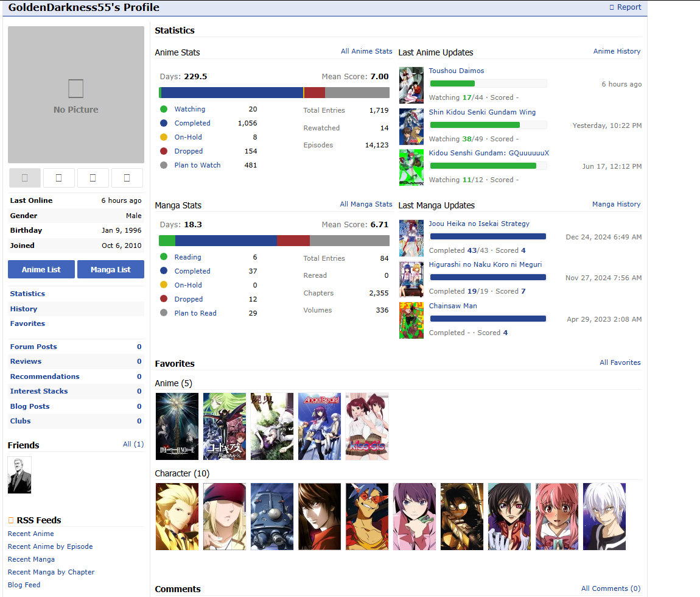The height and width of the screenshot is (597, 700).
Task: View All Anime Stats
Action: 366,51
